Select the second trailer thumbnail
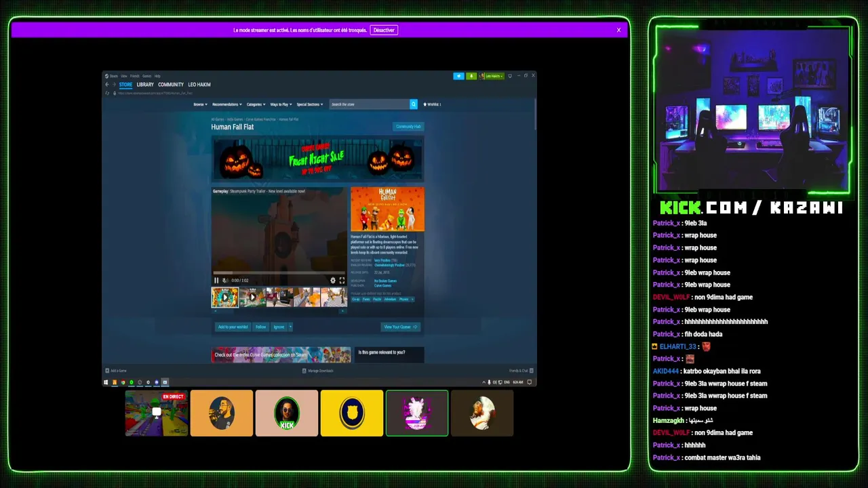 click(252, 297)
